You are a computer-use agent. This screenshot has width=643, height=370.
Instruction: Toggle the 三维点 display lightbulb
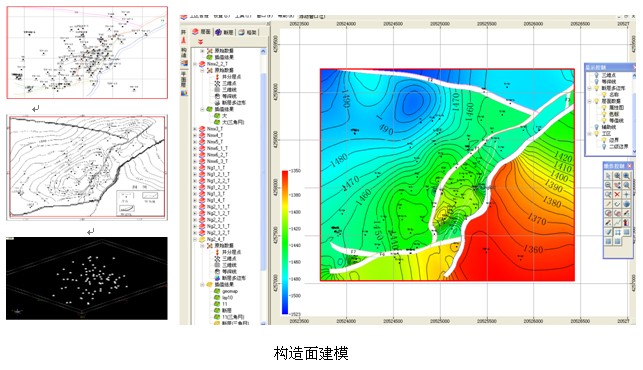[x=597, y=75]
